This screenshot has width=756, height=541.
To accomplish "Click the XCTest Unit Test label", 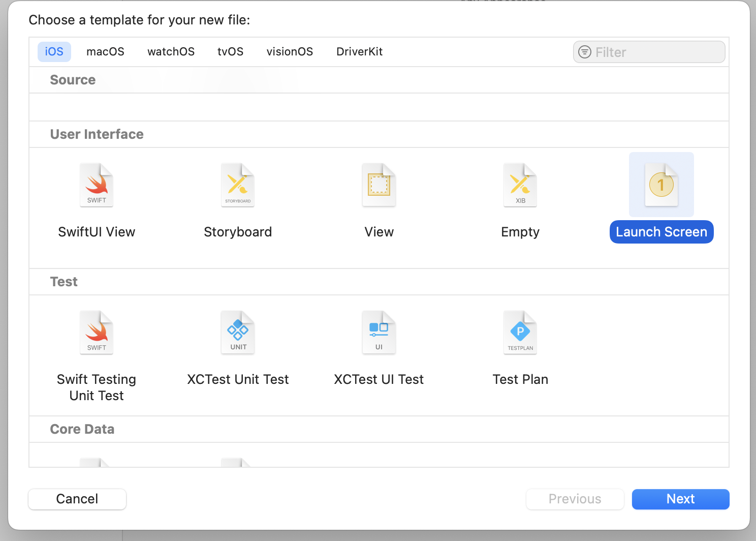I will click(x=238, y=379).
